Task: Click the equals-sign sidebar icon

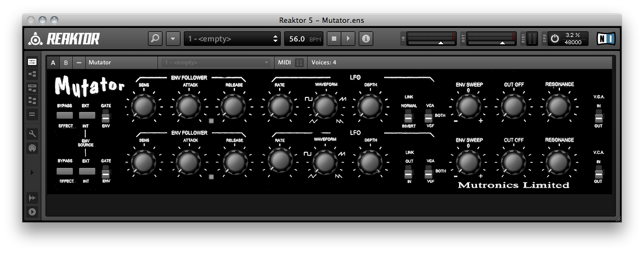Action: point(32,114)
